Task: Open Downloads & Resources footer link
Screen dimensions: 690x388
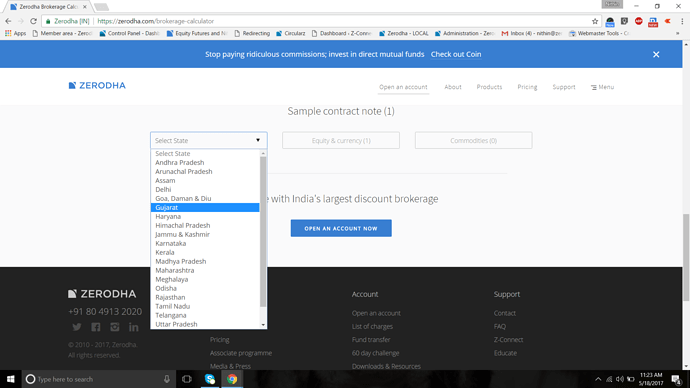Action: (x=386, y=366)
